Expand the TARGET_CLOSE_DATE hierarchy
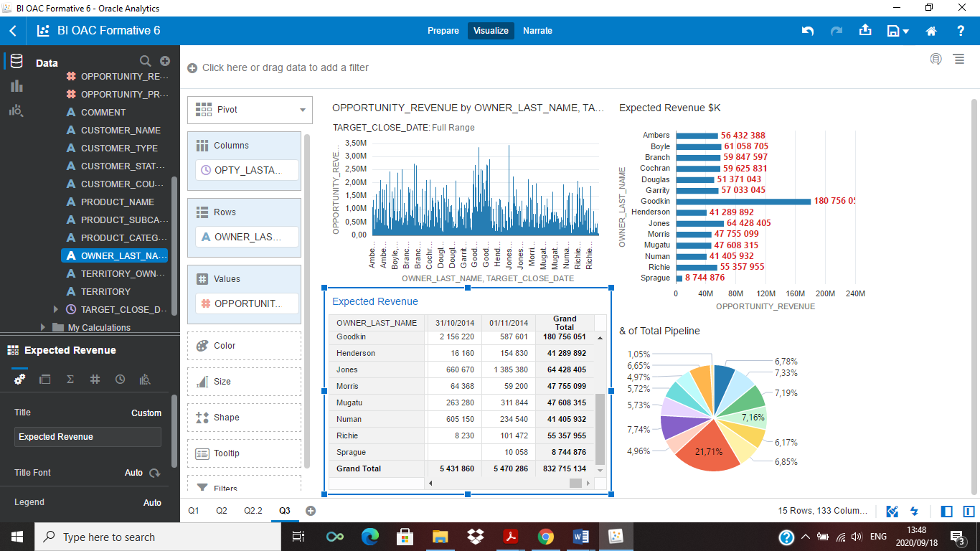The height and width of the screenshot is (551, 980). click(55, 309)
